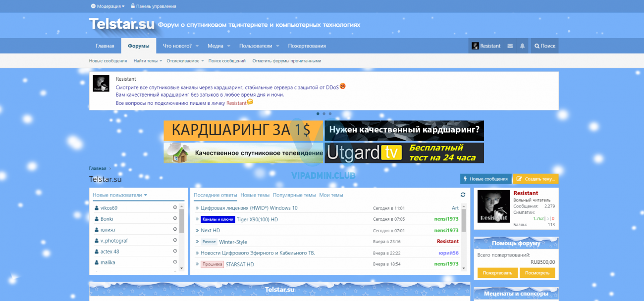Open Панель управления admin link
Screen dimensions: 644x301
pos(154,6)
